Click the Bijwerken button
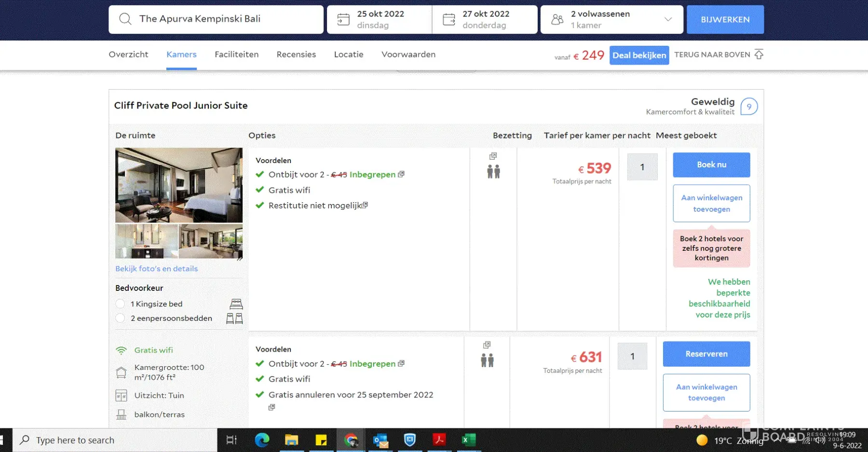 725,19
